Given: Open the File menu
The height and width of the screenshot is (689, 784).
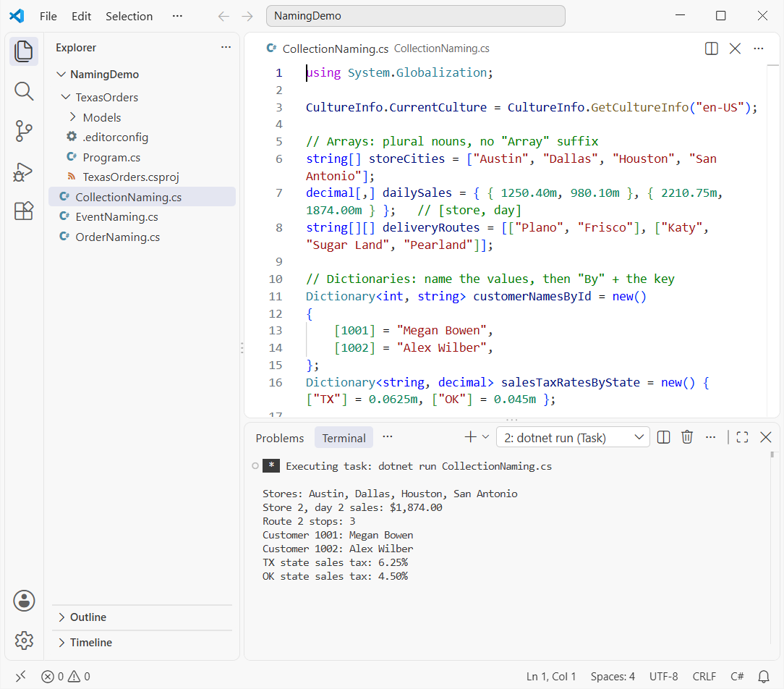Looking at the screenshot, I should pyautogui.click(x=48, y=16).
